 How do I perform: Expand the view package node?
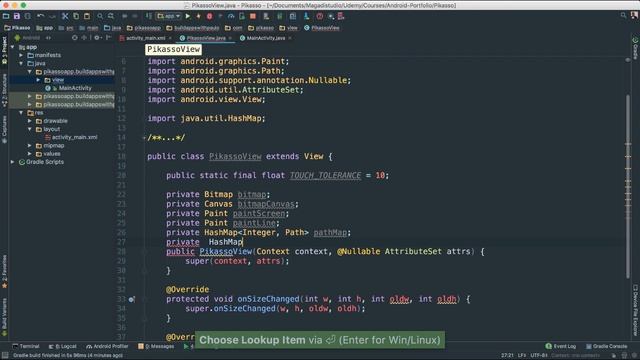(38, 80)
